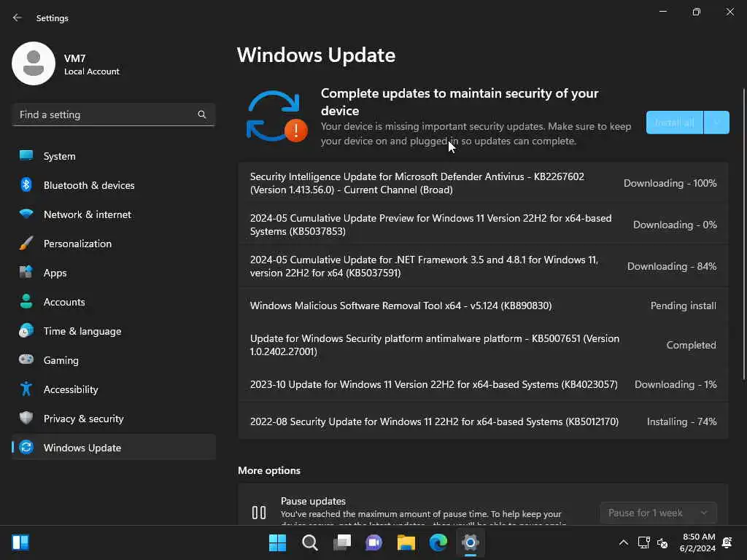Open the System settings icon
This screenshot has height=560, width=747.
pos(26,156)
